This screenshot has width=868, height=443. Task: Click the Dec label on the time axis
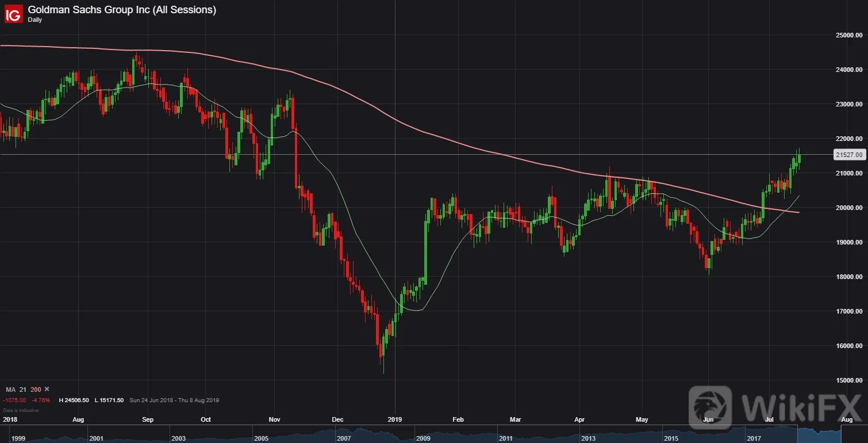[337, 419]
